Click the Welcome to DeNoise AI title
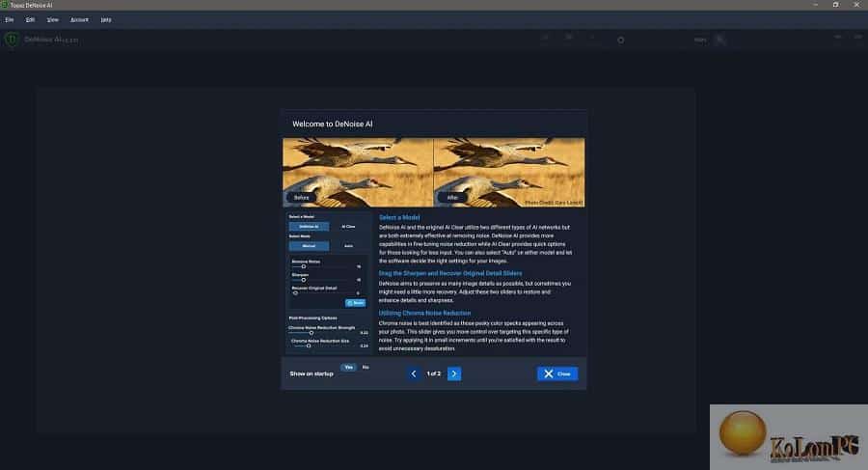Viewport: 868px width, 470px height. coord(332,124)
